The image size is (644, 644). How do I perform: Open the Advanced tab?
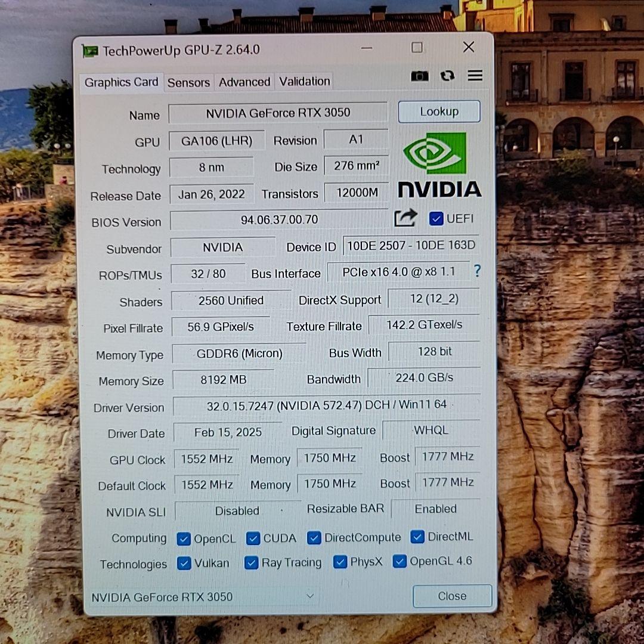tap(244, 82)
